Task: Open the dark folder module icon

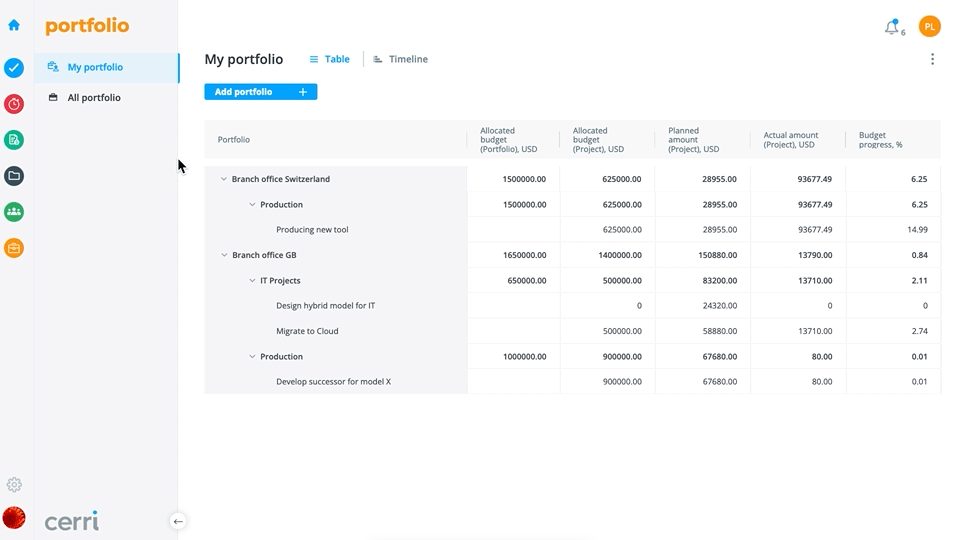Action: coord(14,176)
